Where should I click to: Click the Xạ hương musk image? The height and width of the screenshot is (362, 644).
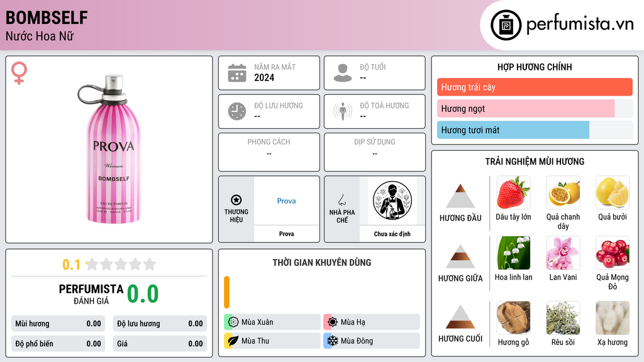click(613, 317)
